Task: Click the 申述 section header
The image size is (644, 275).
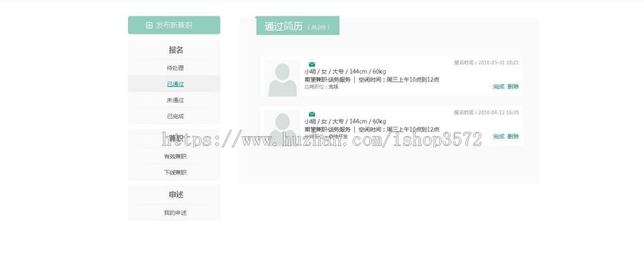Action: [x=176, y=195]
